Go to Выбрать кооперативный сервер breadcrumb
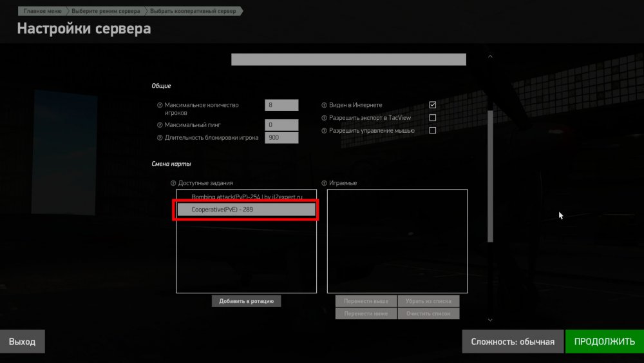 click(193, 11)
